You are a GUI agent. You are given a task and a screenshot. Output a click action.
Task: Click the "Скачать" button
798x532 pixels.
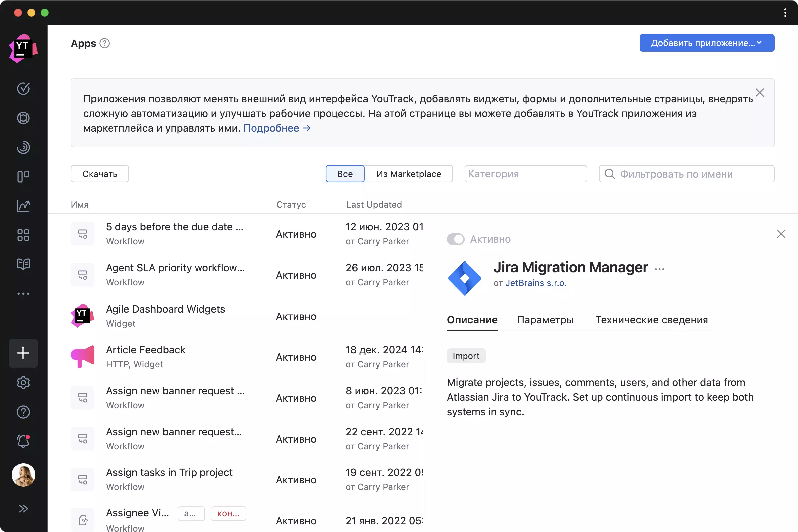100,174
